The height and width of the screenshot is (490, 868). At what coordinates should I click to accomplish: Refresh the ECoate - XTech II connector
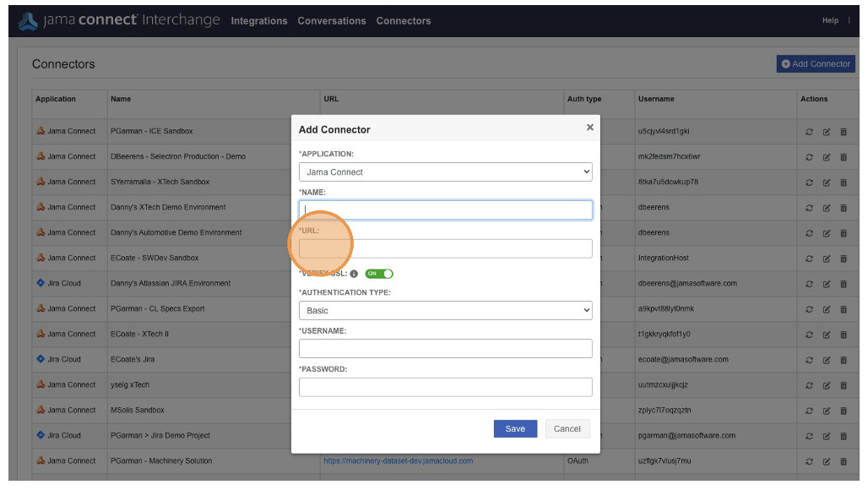pos(810,335)
